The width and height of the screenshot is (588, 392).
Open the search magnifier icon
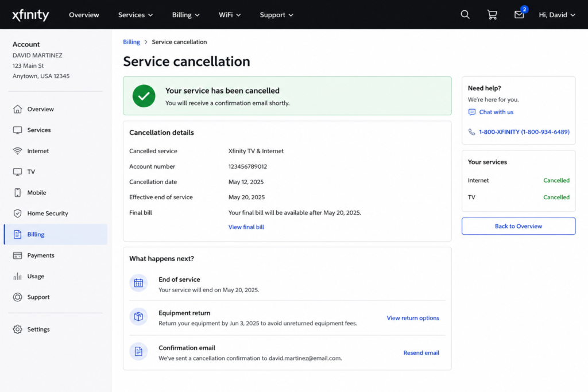[x=465, y=14]
